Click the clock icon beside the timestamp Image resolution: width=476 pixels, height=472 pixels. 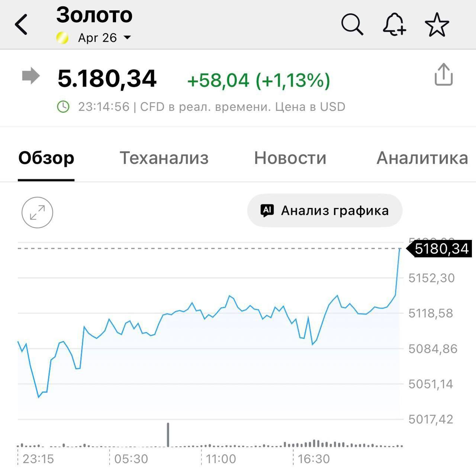click(x=64, y=106)
